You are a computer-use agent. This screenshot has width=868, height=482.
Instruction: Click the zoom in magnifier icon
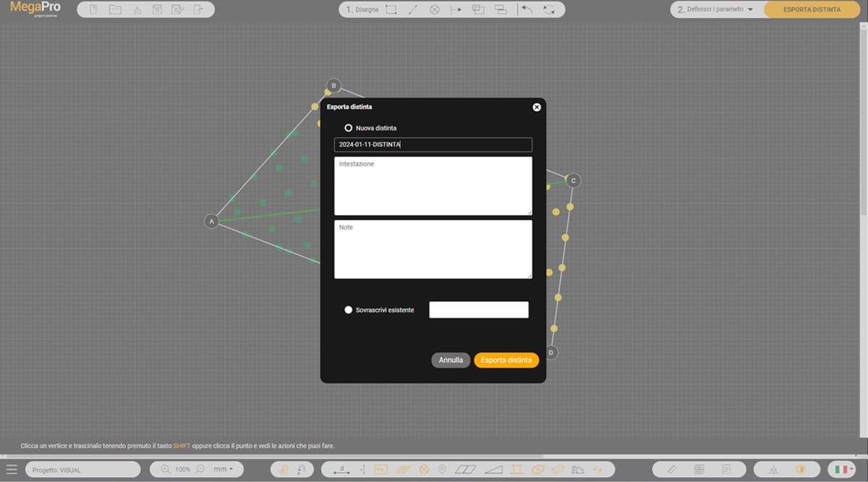click(166, 470)
